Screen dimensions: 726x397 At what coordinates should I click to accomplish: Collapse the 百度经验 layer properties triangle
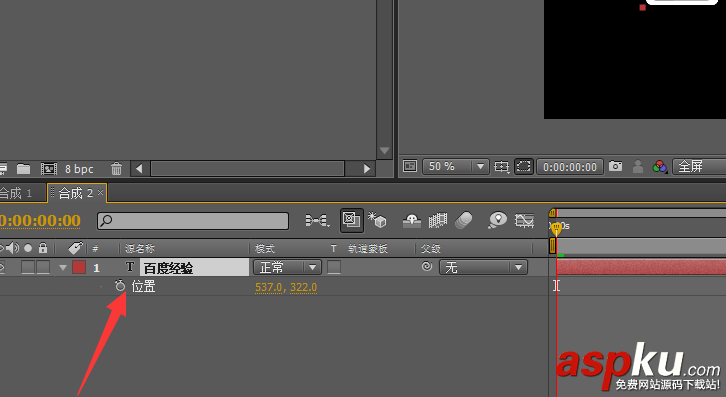click(x=63, y=268)
